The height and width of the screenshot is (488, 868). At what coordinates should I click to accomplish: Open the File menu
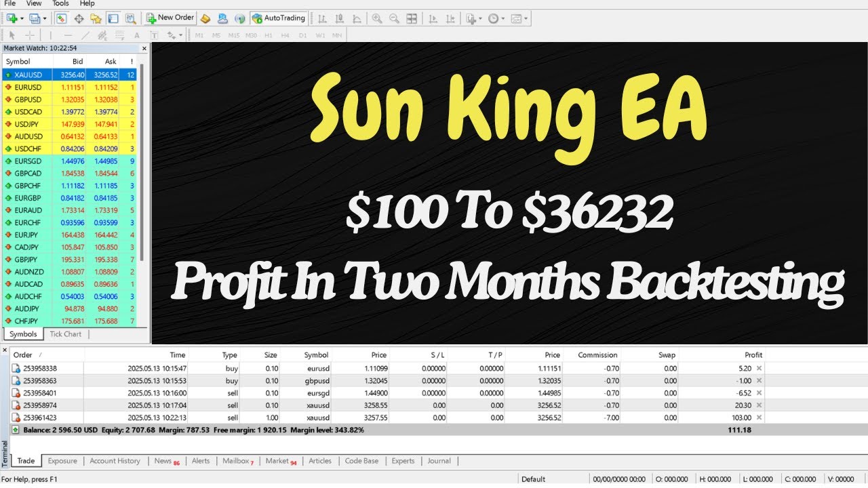9,3
